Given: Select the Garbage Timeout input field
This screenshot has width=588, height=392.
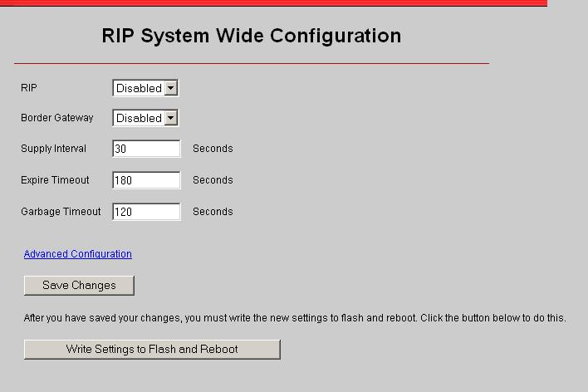Looking at the screenshot, I should pyautogui.click(x=146, y=212).
